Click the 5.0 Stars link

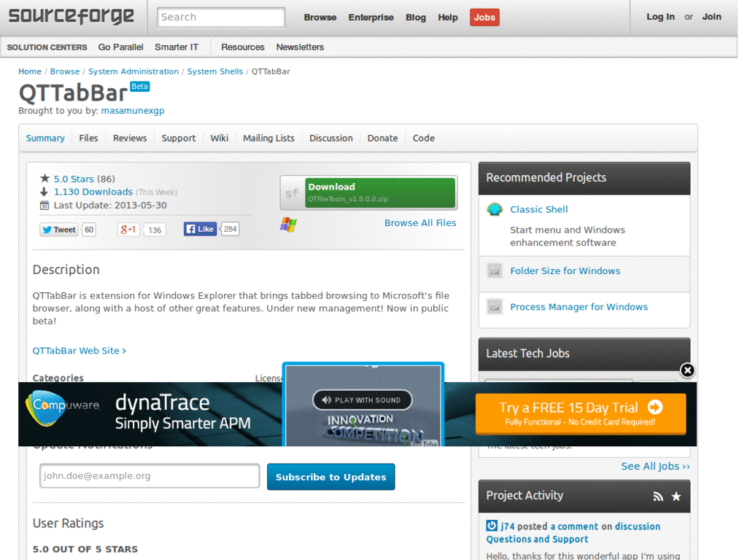pos(74,179)
